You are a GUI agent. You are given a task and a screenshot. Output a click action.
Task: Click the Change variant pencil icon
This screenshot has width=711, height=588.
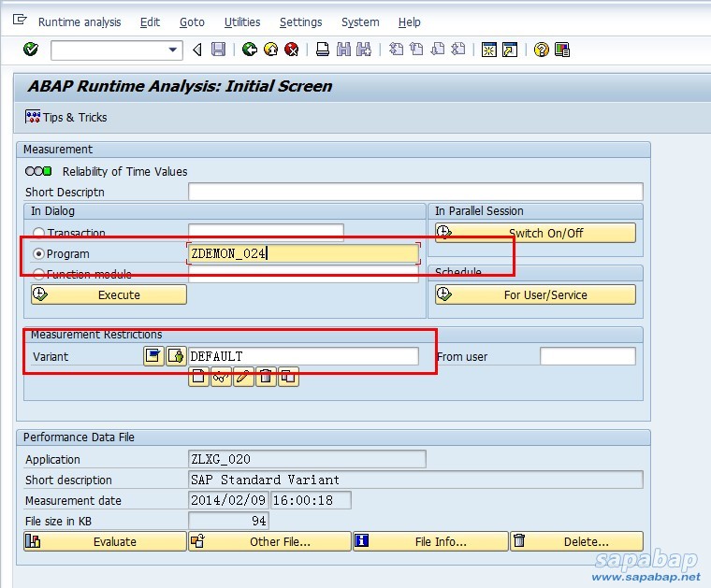coord(243,377)
